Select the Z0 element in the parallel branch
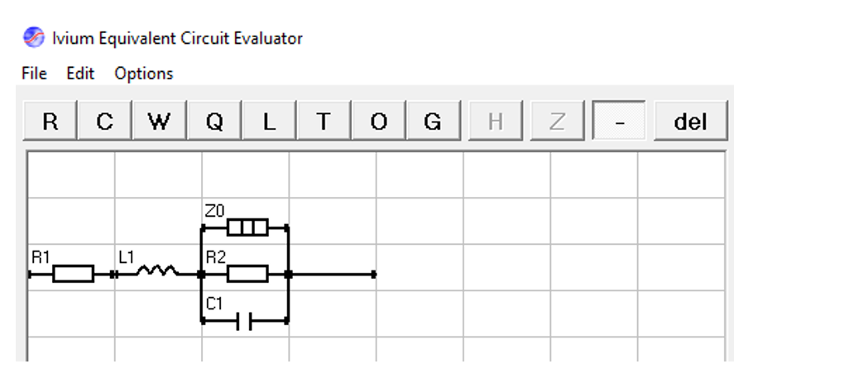Image resolution: width=868 pixels, height=383 pixels. click(x=247, y=227)
